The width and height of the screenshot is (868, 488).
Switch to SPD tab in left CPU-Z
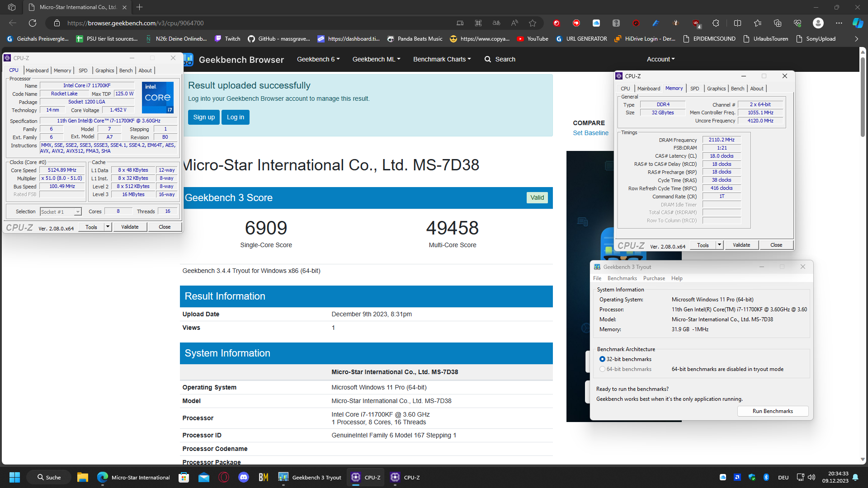tap(83, 70)
